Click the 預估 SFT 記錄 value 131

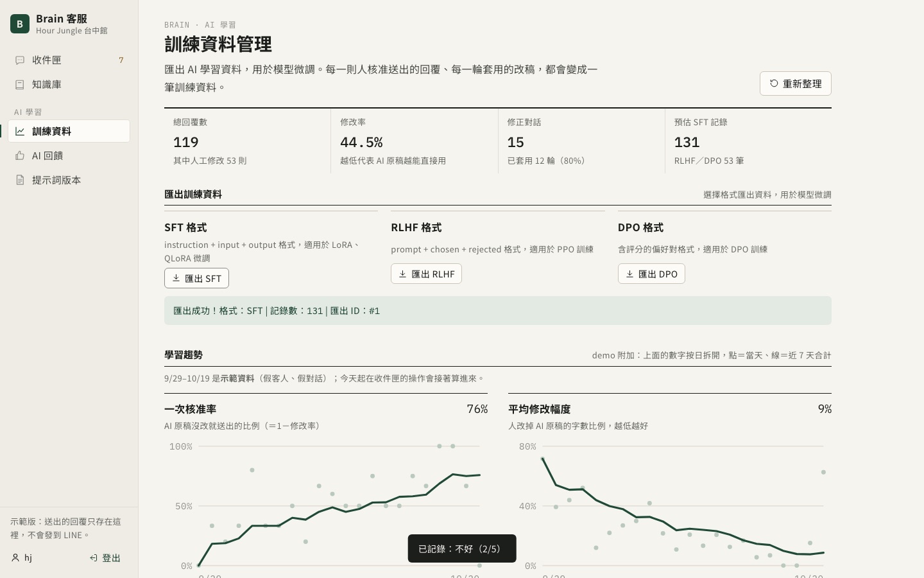pos(687,142)
